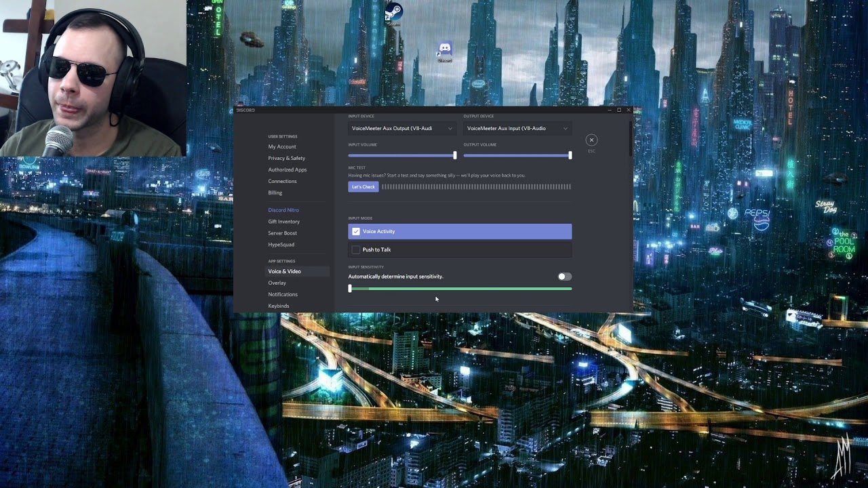Open Overlay settings
The image size is (868, 488).
coord(277,283)
